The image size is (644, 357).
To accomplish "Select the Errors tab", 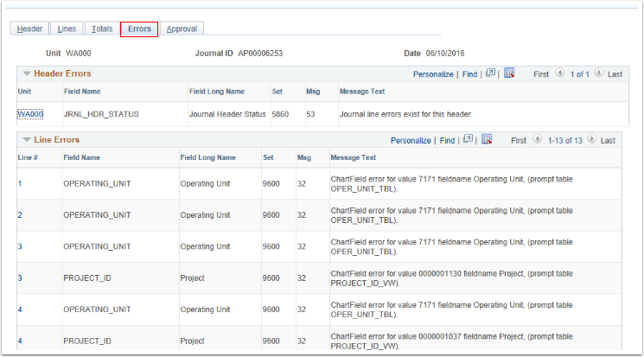I will click(x=139, y=29).
